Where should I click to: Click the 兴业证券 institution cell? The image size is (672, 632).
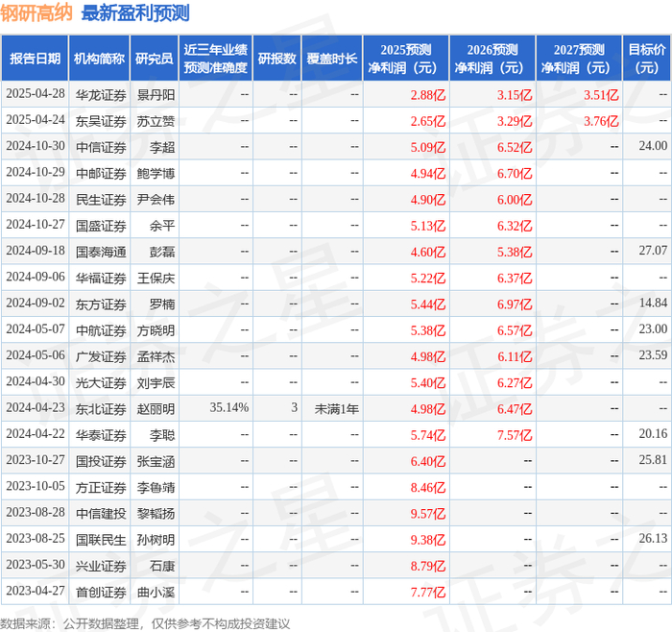[x=101, y=566]
